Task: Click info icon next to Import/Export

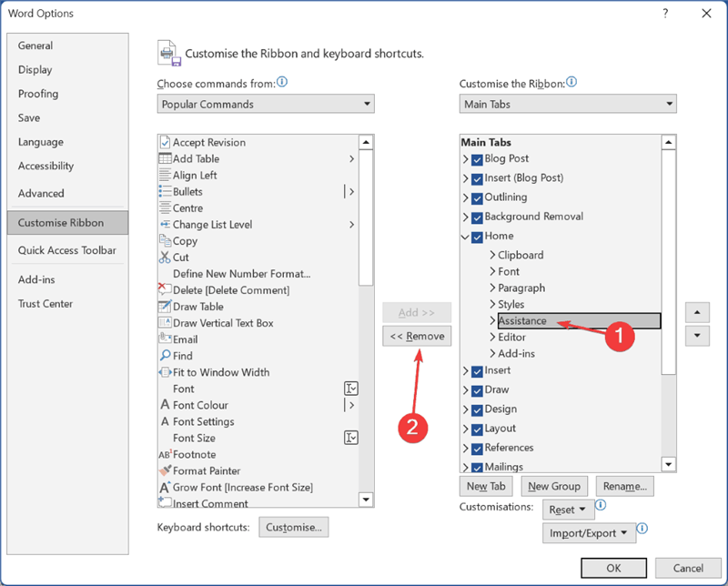Action: pos(642,529)
